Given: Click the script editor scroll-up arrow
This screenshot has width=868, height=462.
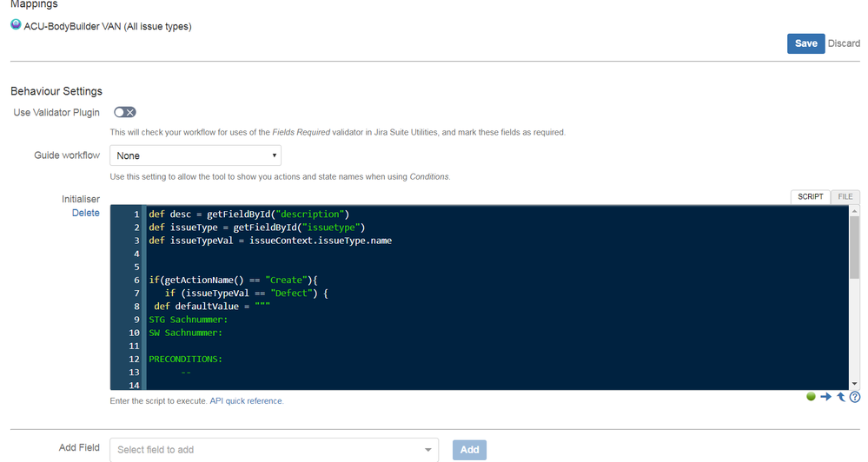Looking at the screenshot, I should pyautogui.click(x=854, y=211).
